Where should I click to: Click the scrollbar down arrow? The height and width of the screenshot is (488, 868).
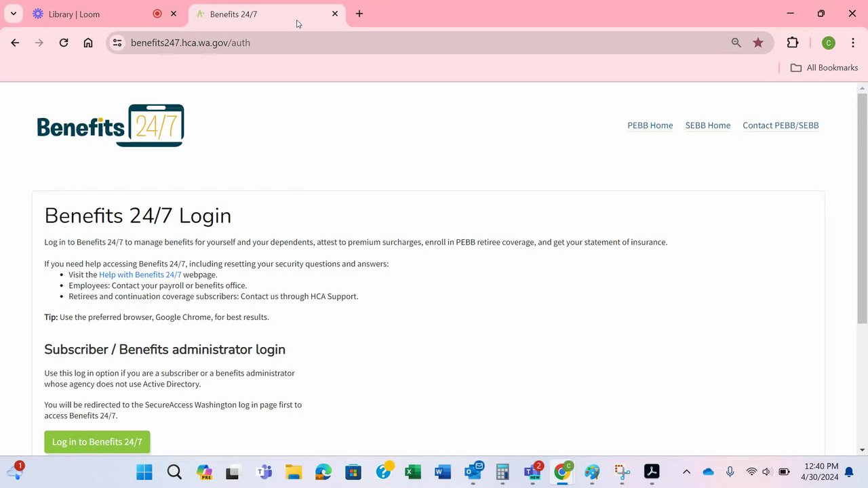862,449
